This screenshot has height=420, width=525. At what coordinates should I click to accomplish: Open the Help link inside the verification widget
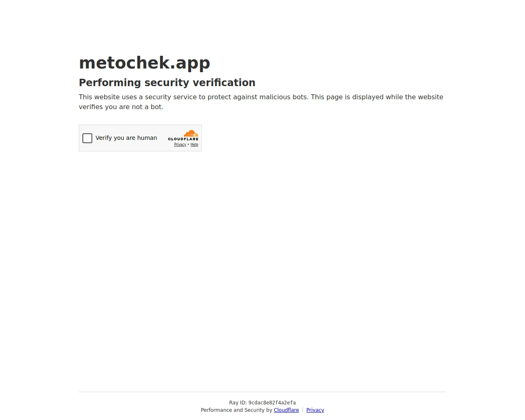tap(194, 144)
